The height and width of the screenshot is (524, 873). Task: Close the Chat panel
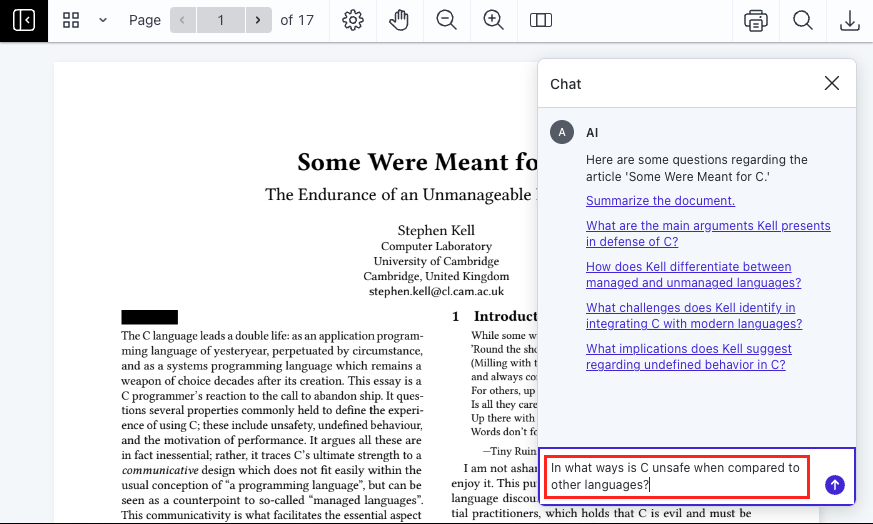pos(831,84)
